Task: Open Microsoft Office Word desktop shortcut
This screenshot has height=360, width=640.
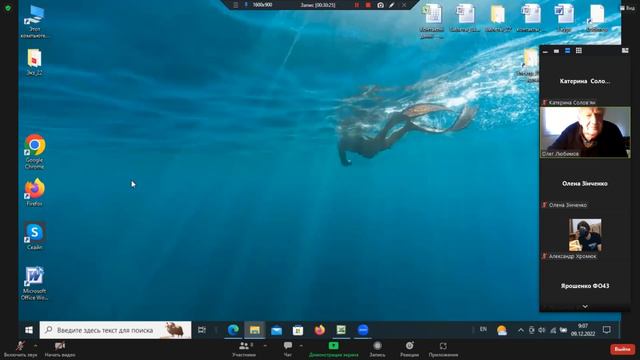Action: click(x=34, y=284)
